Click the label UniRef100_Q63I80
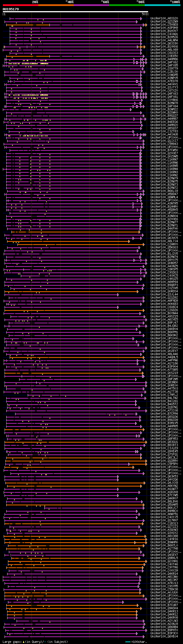Viewport: 183px width, 644px height. [164, 43]
